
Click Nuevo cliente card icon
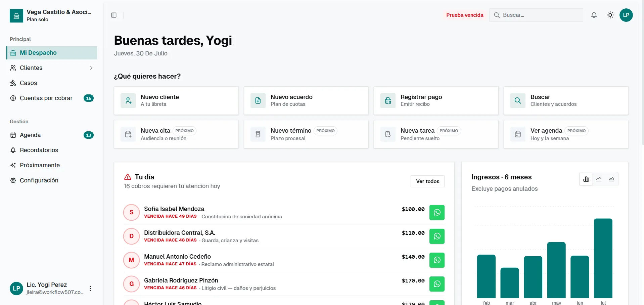[128, 101]
